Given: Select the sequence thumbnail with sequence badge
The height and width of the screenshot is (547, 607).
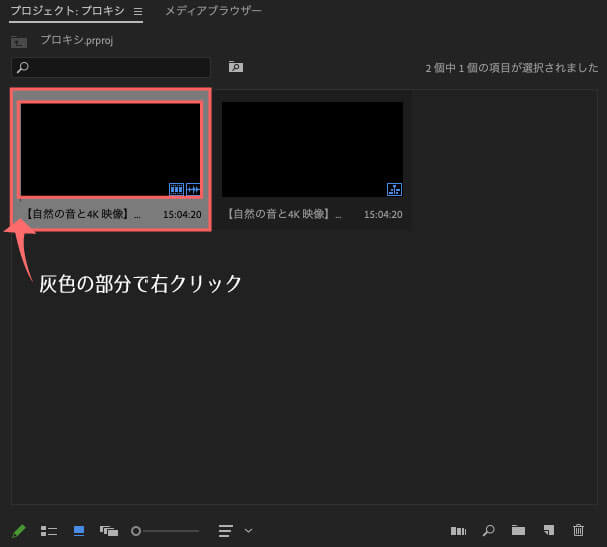Looking at the screenshot, I should [x=312, y=149].
